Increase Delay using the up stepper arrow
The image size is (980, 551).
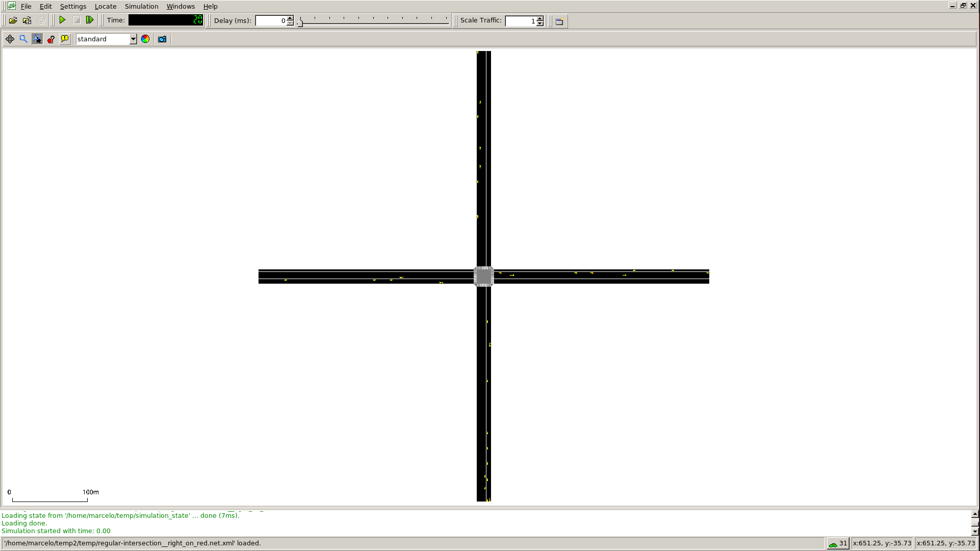(x=289, y=18)
